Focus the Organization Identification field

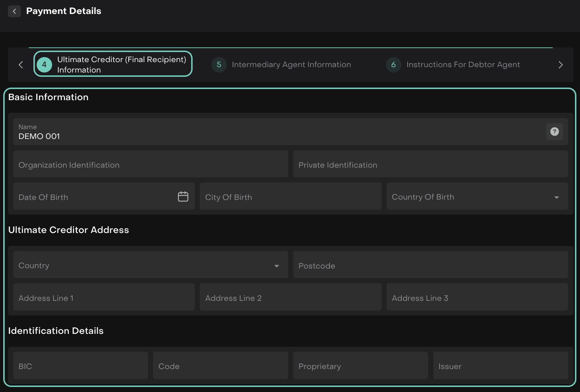[x=150, y=164]
